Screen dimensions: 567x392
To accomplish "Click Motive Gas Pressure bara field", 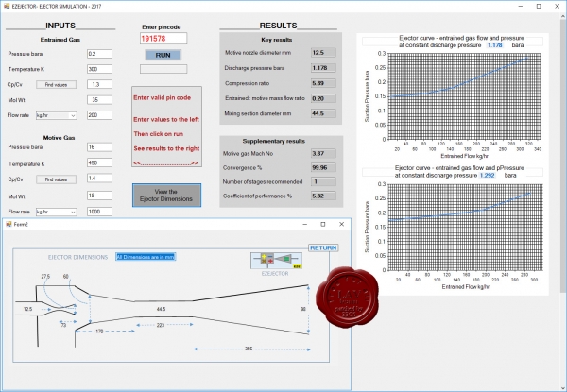I will pos(99,147).
